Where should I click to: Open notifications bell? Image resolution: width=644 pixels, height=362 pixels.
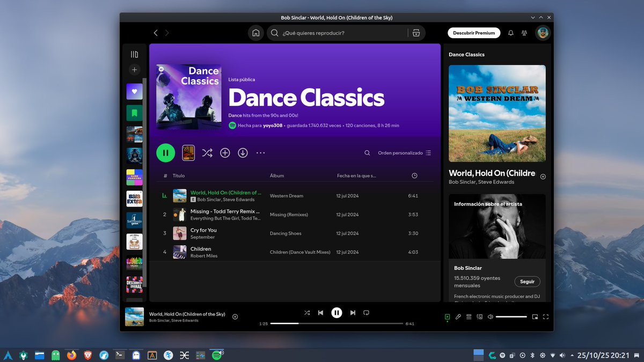point(511,33)
